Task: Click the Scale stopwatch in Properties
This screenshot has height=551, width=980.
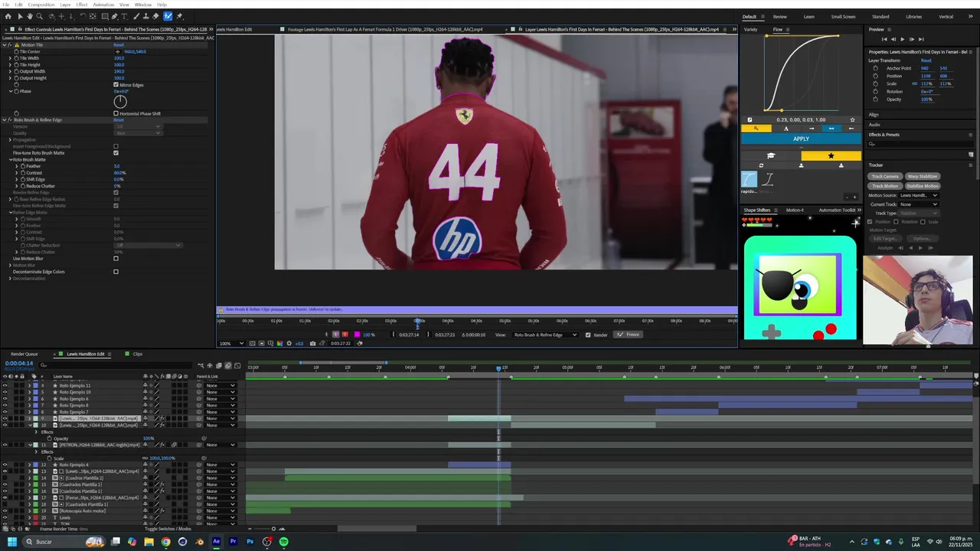Action: click(x=875, y=83)
